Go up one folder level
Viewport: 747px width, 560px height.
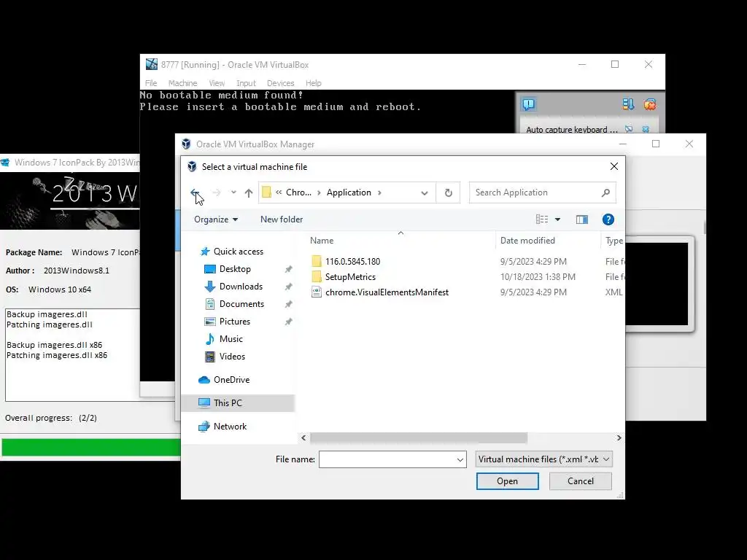click(x=249, y=192)
